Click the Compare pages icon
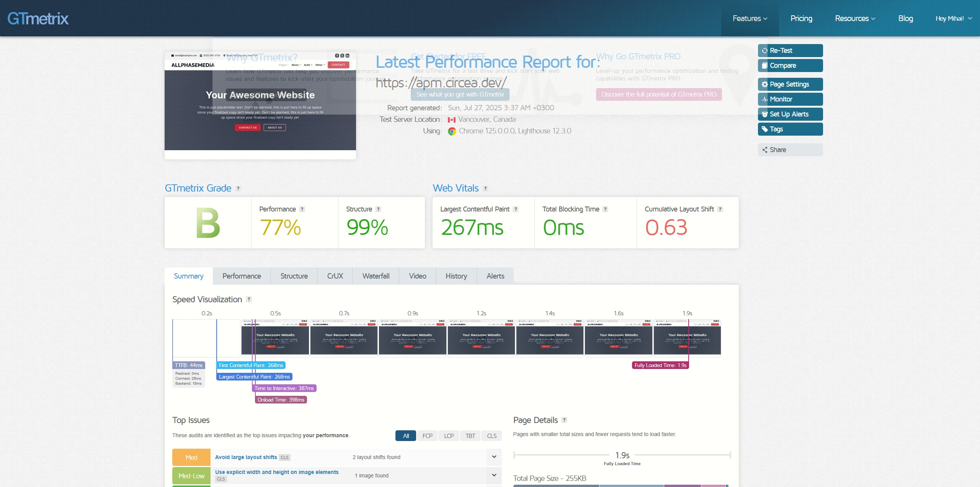The height and width of the screenshot is (487, 980). click(764, 66)
